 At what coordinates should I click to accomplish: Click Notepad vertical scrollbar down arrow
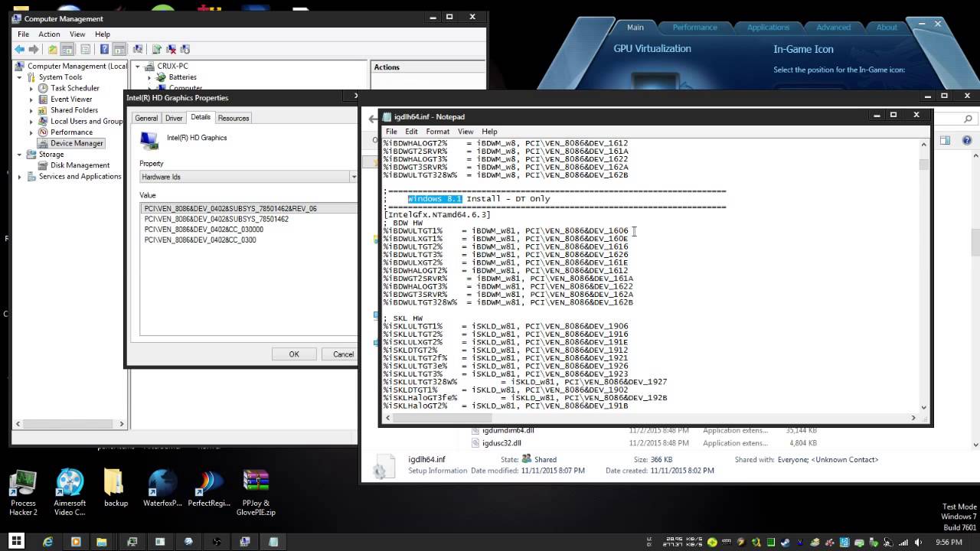(x=923, y=408)
